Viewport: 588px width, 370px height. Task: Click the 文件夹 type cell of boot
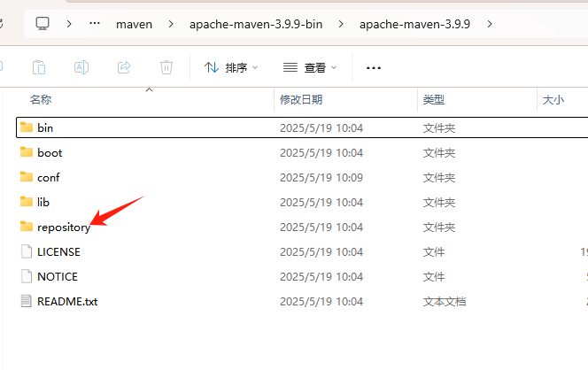click(439, 152)
